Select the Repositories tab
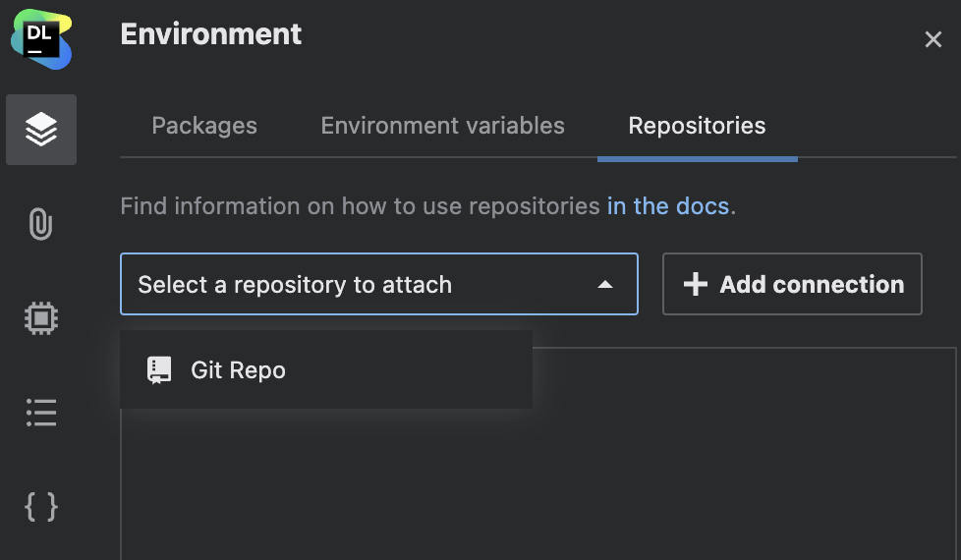The image size is (961, 560). 697,126
